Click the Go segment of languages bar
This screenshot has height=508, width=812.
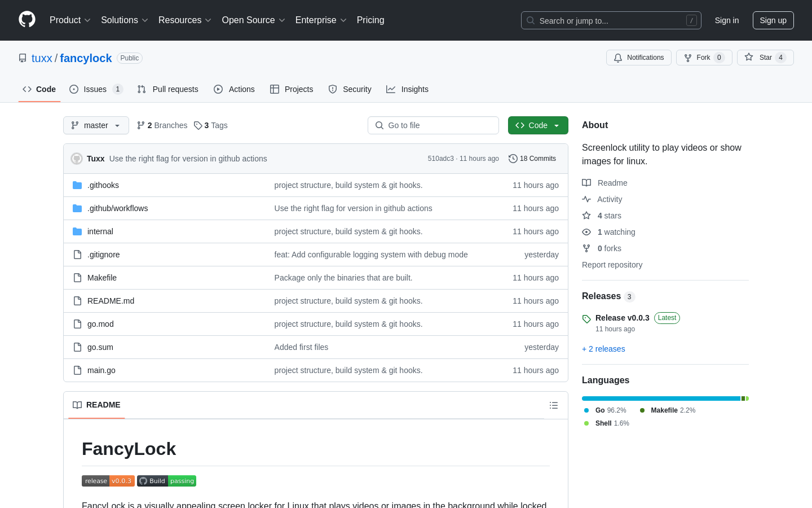point(661,398)
